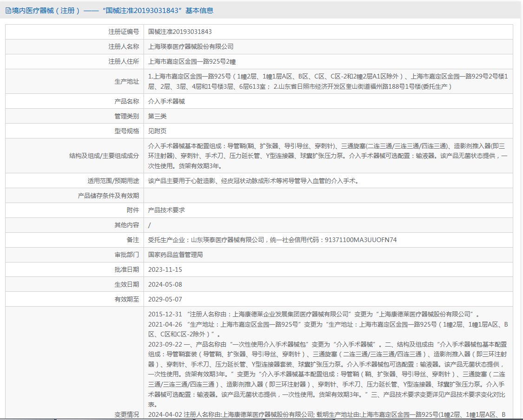Click the remark with credit code 91371100MA3UUOFN74
The image size is (523, 420).
(x=273, y=240)
